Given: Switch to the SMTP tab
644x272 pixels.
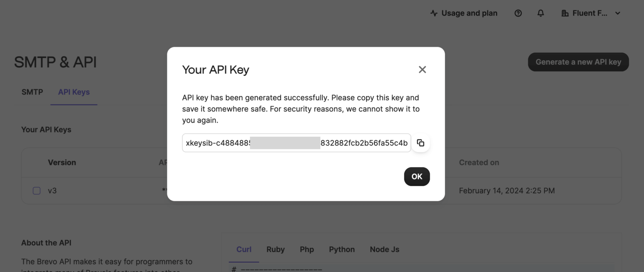Looking at the screenshot, I should (32, 92).
